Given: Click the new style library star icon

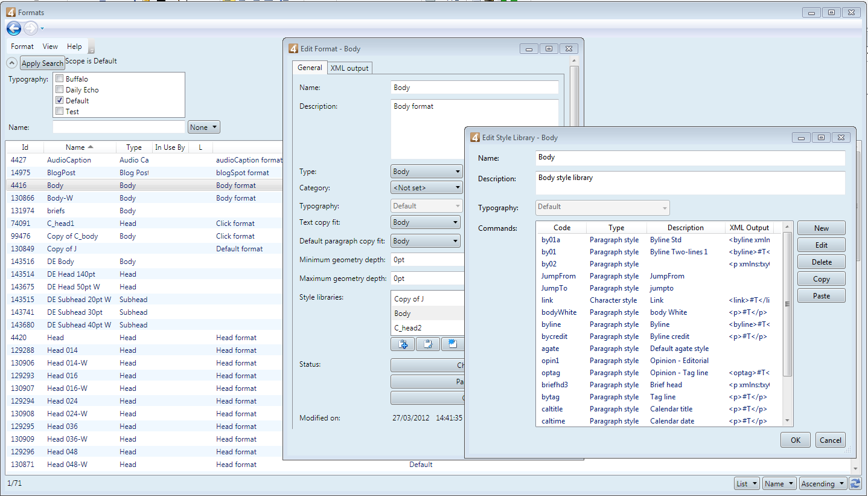Looking at the screenshot, I should pyautogui.click(x=453, y=344).
